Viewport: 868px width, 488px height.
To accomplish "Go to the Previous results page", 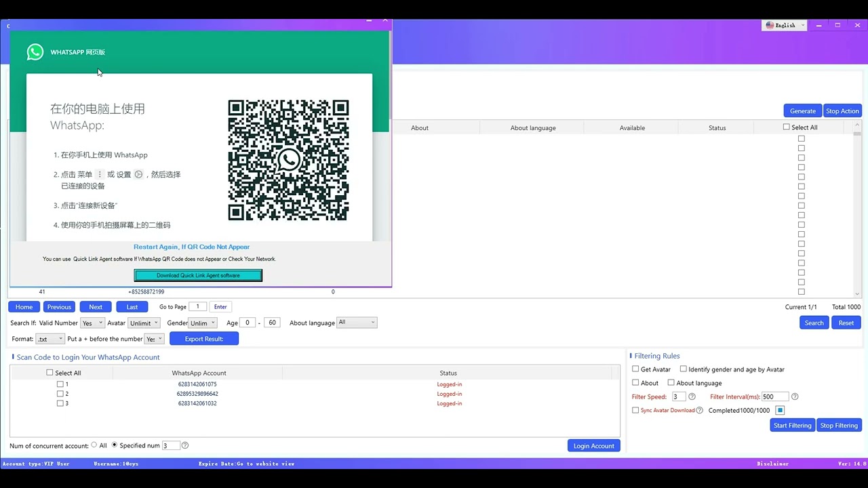I will tap(59, 307).
